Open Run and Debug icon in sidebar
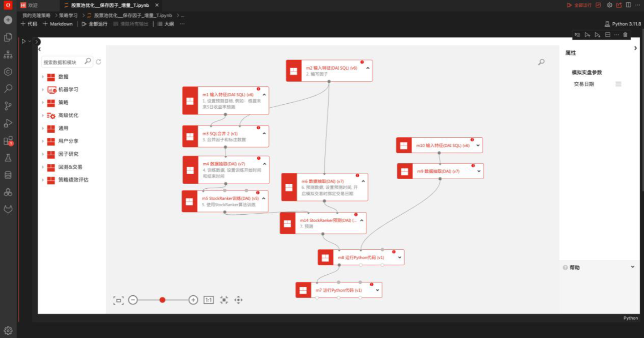Viewport: 644px width, 338px height. pos(8,123)
